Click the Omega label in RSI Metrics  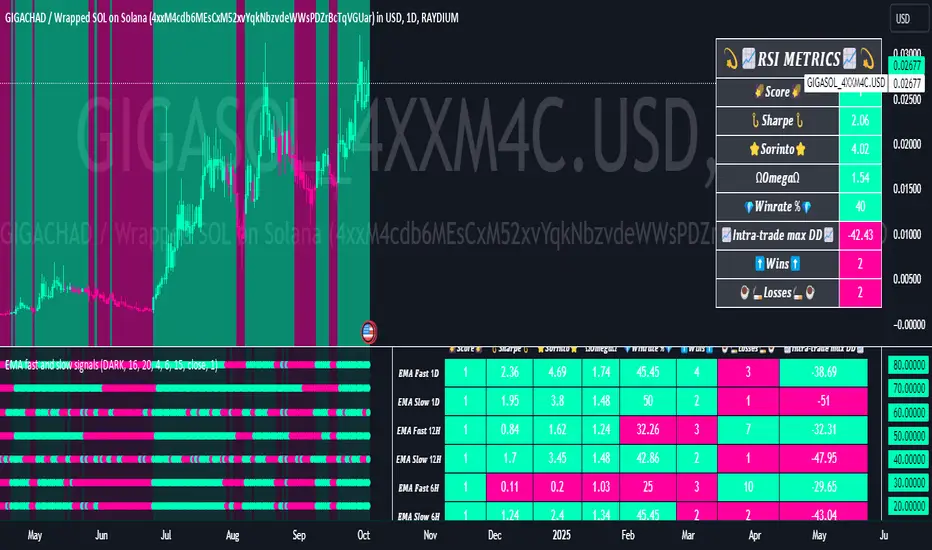(x=777, y=178)
